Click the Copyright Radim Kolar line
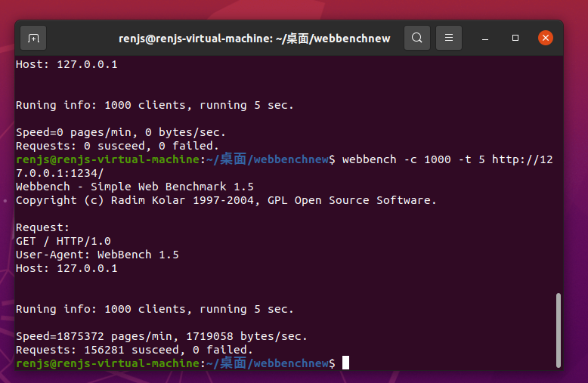This screenshot has height=383, width=588. point(226,200)
